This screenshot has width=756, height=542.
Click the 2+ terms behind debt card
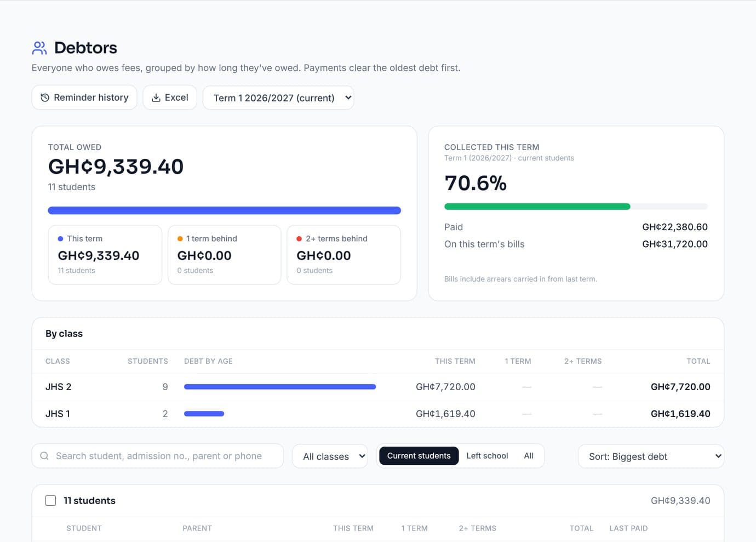coord(344,255)
